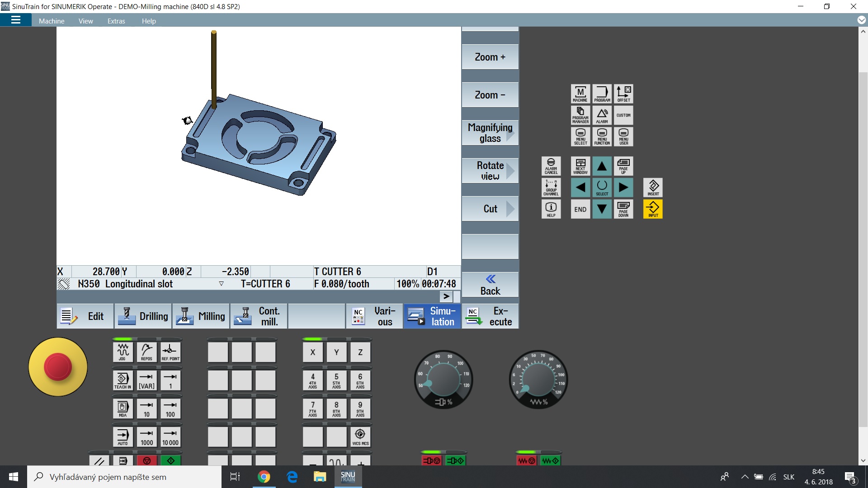This screenshot has height=488, width=868.
Task: Open the Extras menu
Action: [x=116, y=21]
